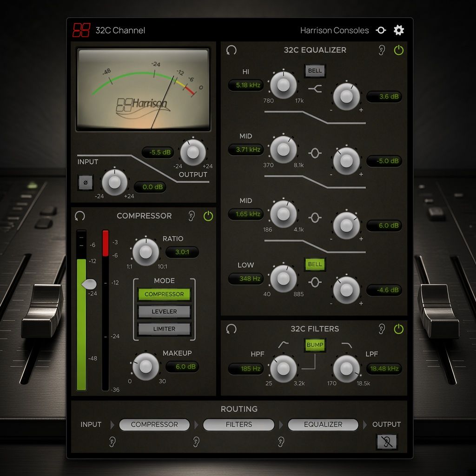
Task: Click the red Harrison logo icon
Action: [x=81, y=30]
